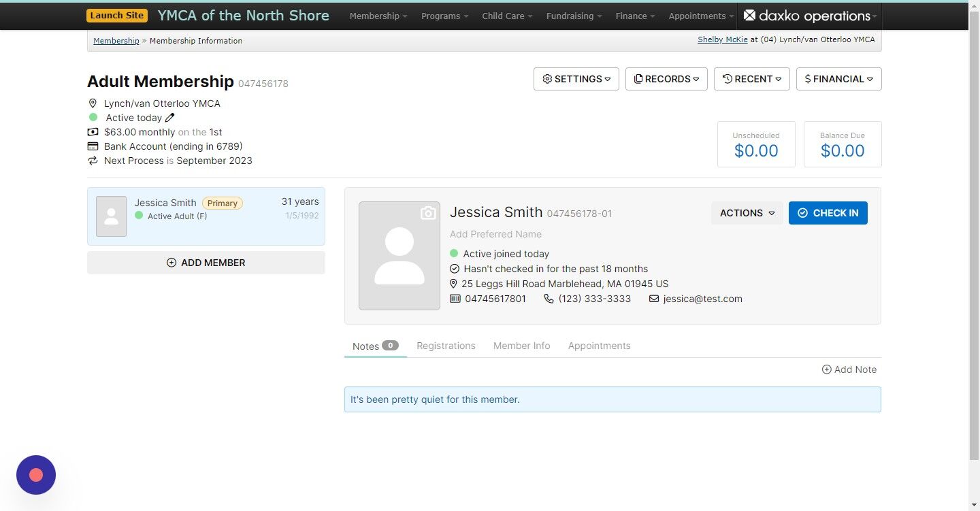Open the round purple record widget
980x511 pixels.
(36, 475)
